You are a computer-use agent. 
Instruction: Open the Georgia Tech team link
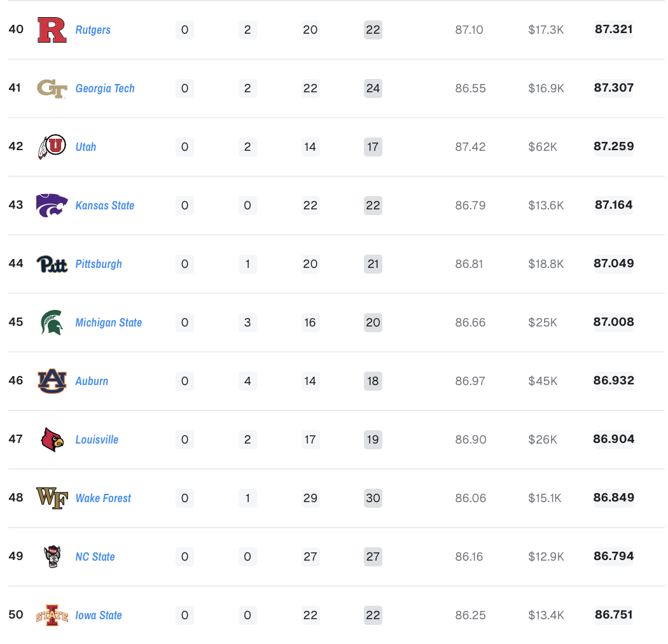(x=105, y=88)
